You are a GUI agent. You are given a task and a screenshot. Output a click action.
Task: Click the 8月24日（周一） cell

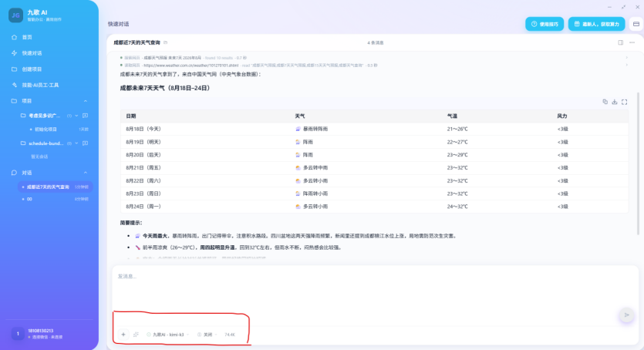tap(143, 207)
